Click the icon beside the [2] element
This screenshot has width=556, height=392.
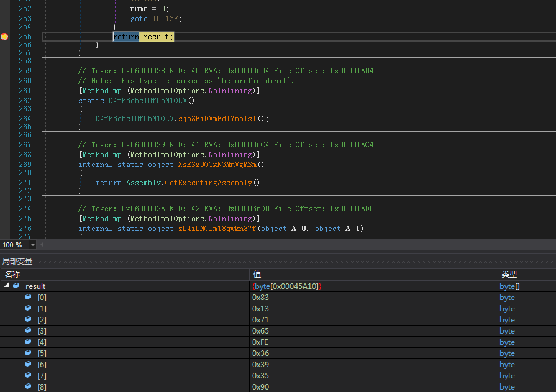pyautogui.click(x=28, y=319)
